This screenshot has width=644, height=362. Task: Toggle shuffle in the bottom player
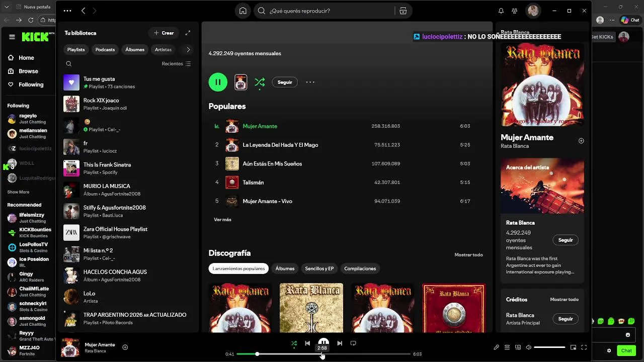click(x=294, y=343)
